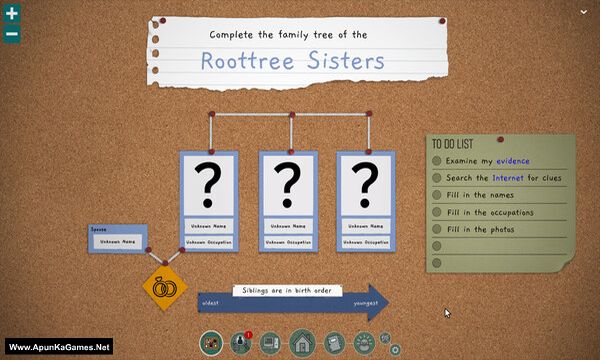Open the family tree board icon
This screenshot has width=600, height=360.
click(x=211, y=343)
